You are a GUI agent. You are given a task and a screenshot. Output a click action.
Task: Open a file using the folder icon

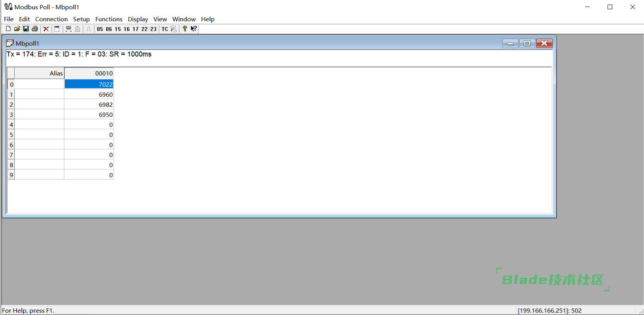click(x=17, y=29)
